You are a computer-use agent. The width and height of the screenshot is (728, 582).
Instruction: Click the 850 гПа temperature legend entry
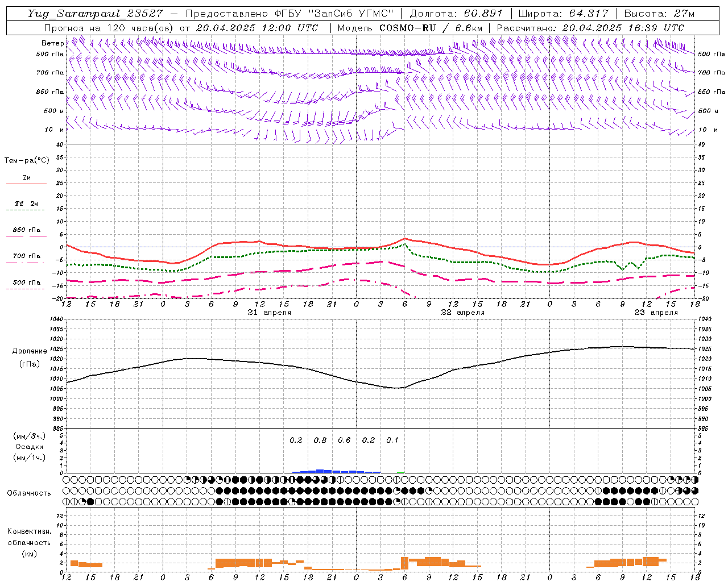(x=26, y=230)
